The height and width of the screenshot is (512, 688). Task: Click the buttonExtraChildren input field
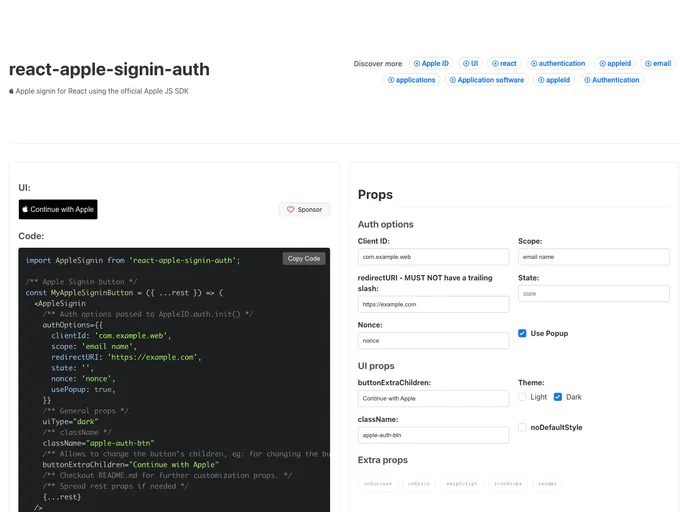tap(433, 398)
